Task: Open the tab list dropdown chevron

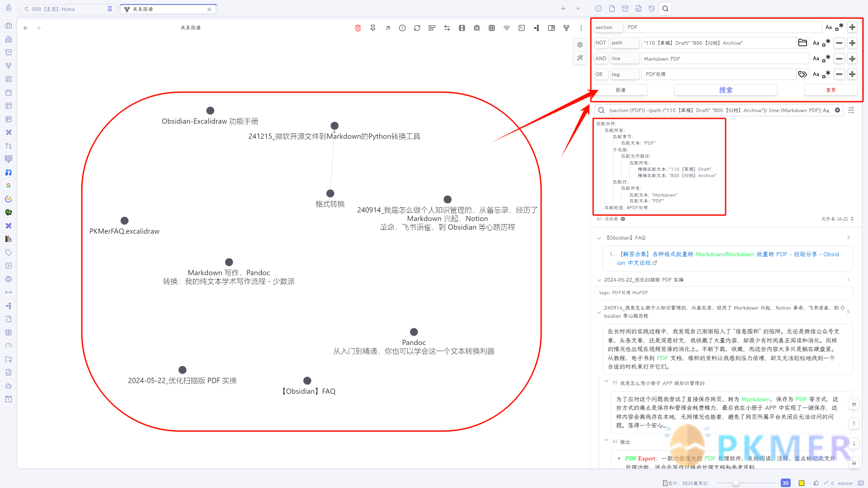Action: tap(578, 9)
